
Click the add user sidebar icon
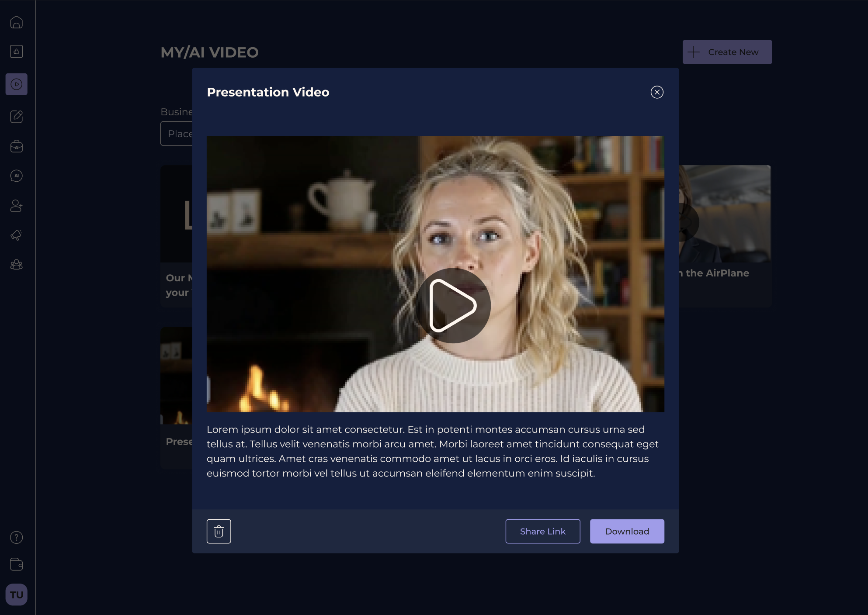pyautogui.click(x=17, y=205)
